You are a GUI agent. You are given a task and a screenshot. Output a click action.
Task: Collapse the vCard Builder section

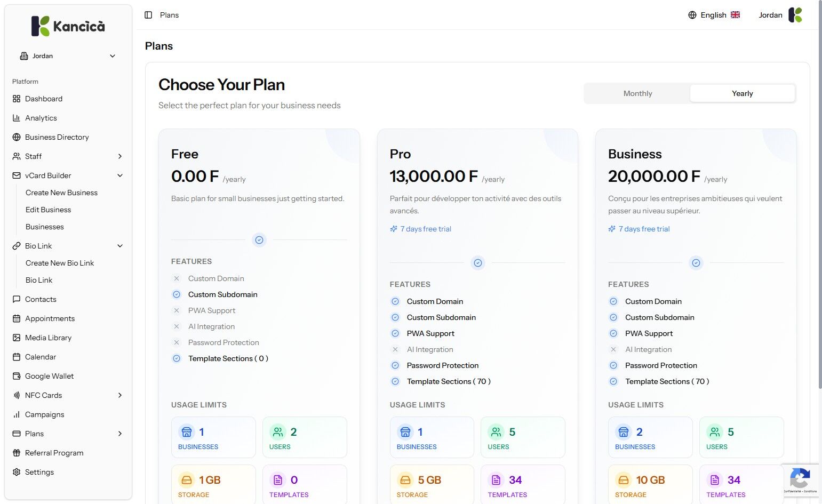point(120,175)
